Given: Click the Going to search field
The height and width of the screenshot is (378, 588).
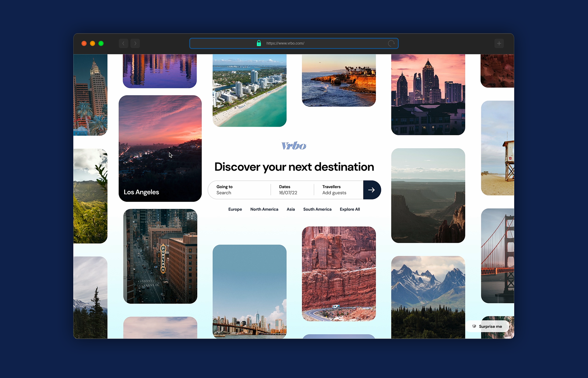Looking at the screenshot, I should (x=239, y=190).
